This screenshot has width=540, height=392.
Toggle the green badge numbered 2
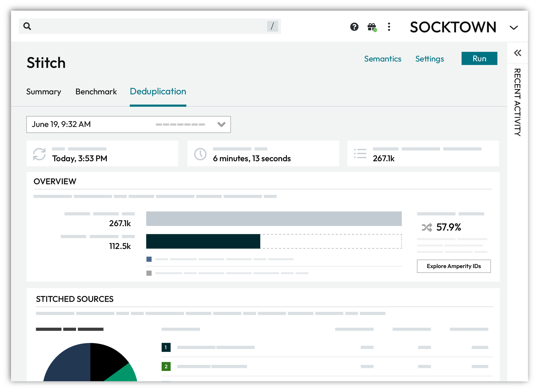(x=166, y=366)
